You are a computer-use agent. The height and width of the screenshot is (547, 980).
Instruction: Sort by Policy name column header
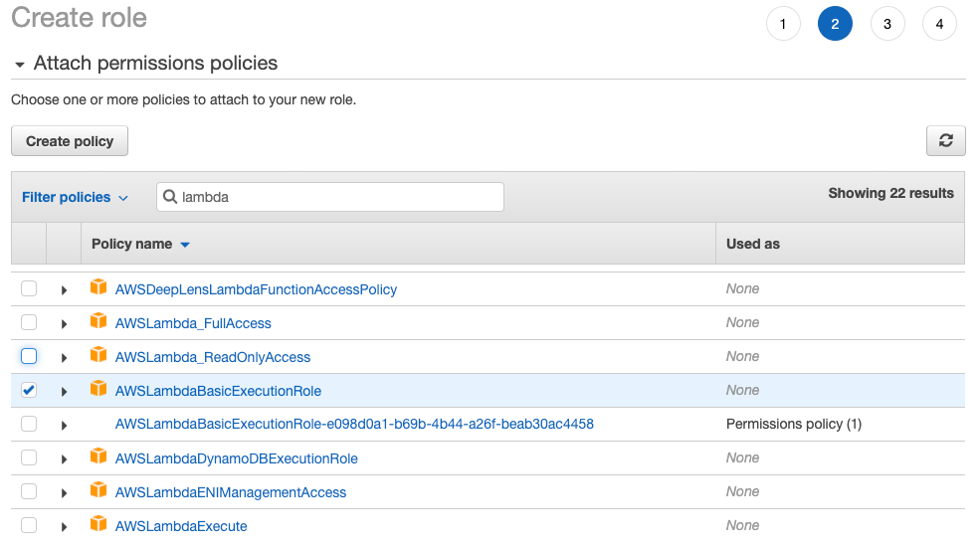click(x=140, y=244)
